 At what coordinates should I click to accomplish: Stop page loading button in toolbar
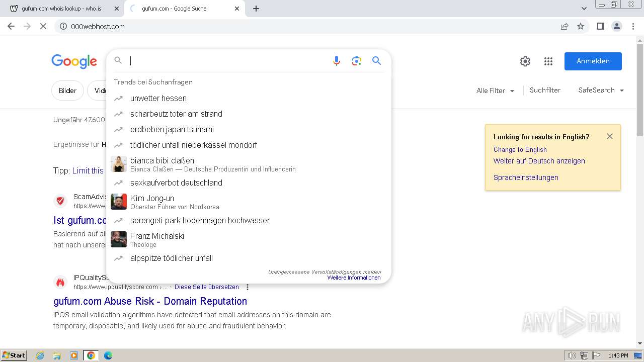(x=43, y=27)
